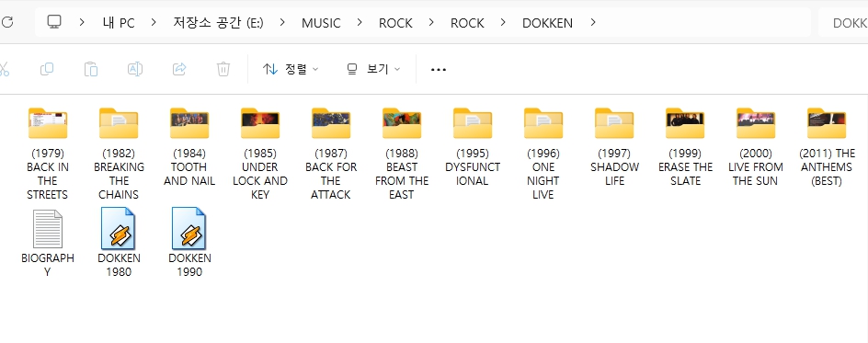Screen dimensions: 868x343
Task: Select the (1979) BACK IN THE STREETS folder icon
Action: pyautogui.click(x=48, y=123)
